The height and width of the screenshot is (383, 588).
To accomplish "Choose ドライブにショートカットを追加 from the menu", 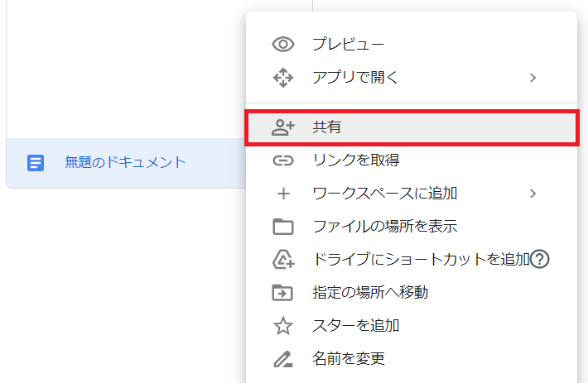I will pos(421,260).
